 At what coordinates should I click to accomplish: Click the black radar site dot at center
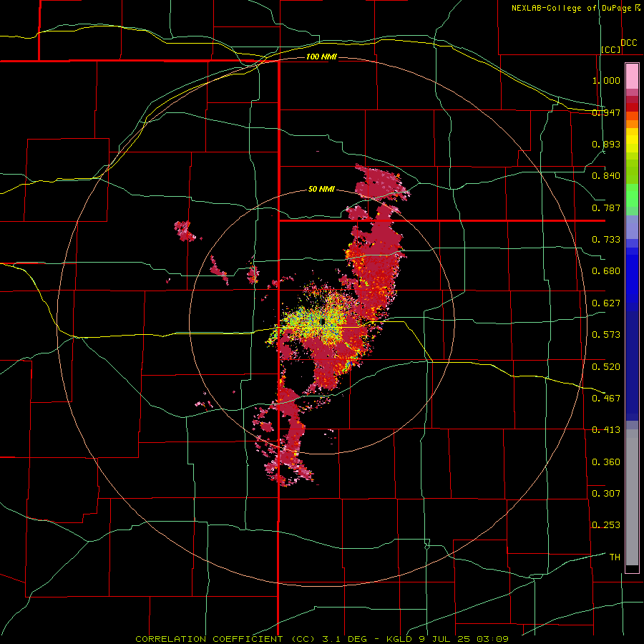(323, 321)
